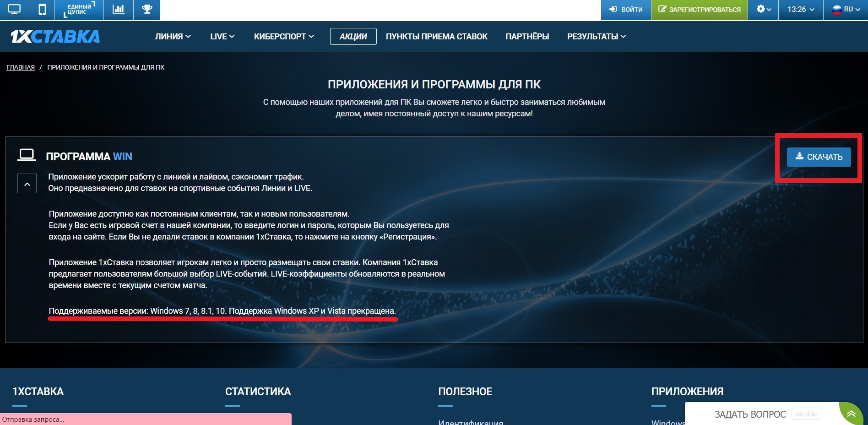Click the ПРОГРАММА WIN heading
The image size is (868, 425).
(x=89, y=157)
